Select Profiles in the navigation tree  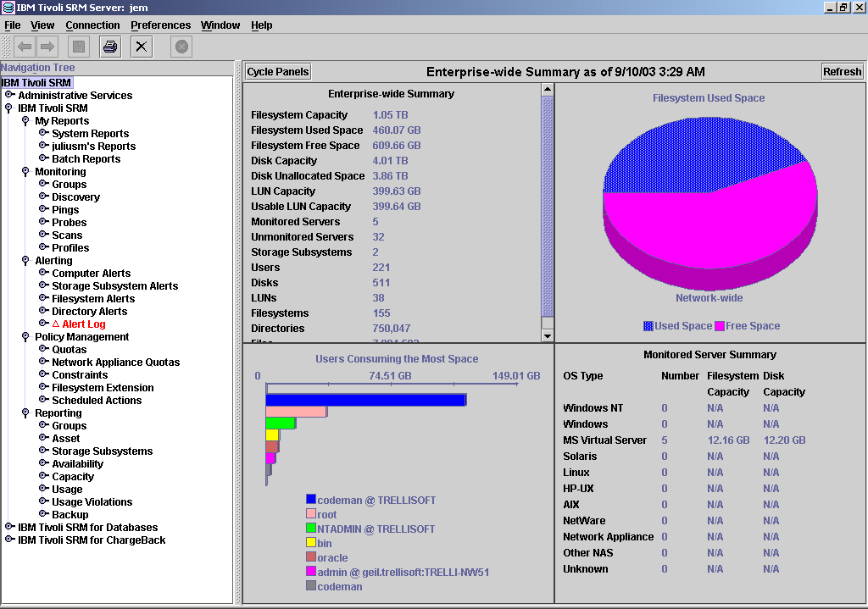70,248
